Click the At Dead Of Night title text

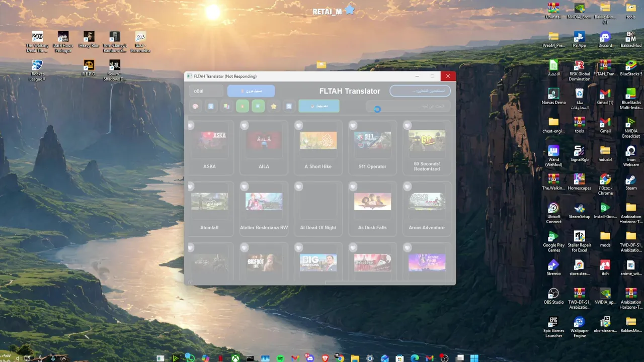(318, 228)
